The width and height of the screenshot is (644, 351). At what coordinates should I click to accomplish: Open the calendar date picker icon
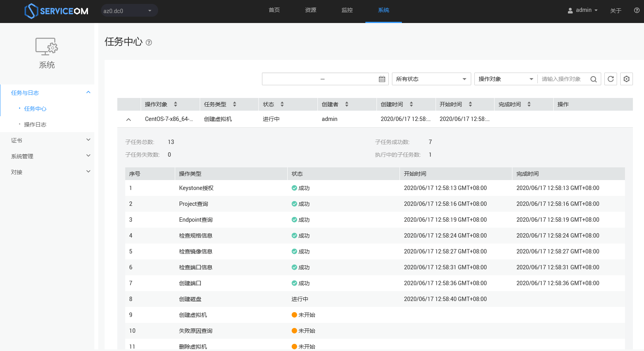[x=382, y=79]
